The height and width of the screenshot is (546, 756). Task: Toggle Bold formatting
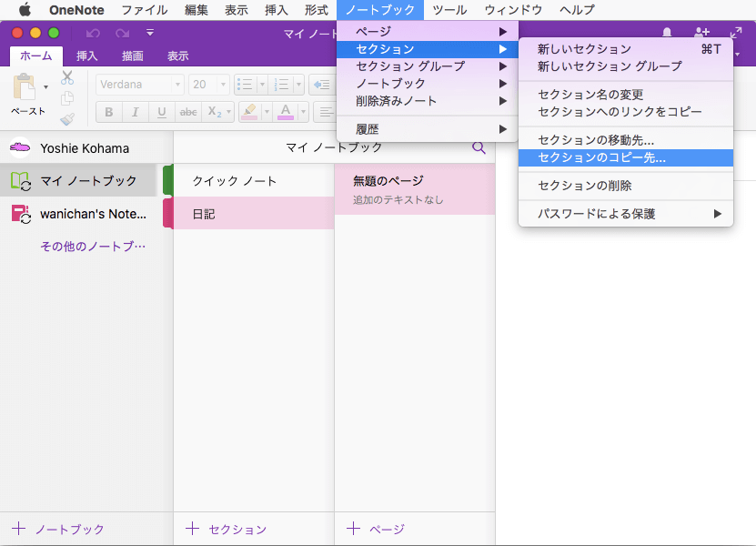(x=109, y=112)
